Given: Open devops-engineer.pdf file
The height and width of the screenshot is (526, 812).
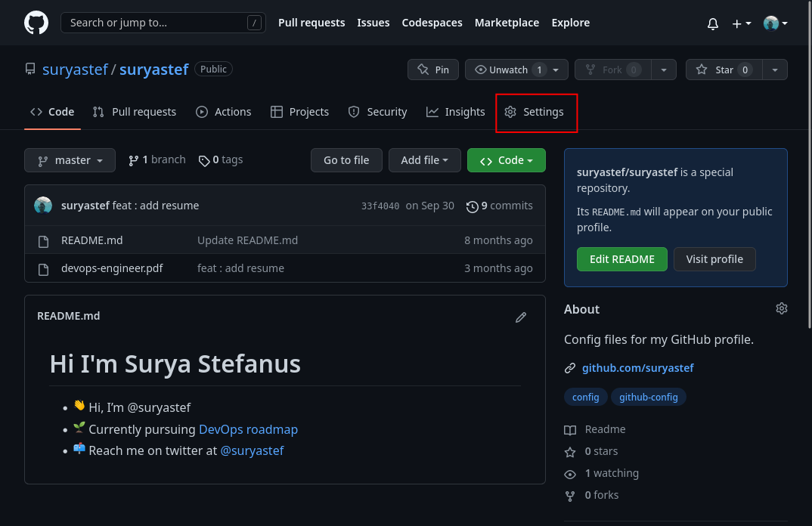Looking at the screenshot, I should [112, 268].
